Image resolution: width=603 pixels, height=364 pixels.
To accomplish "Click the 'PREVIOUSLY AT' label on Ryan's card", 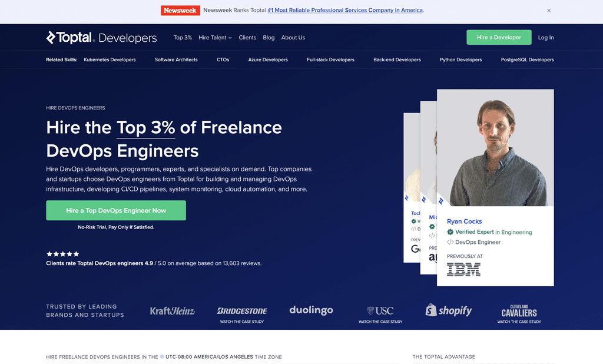I will click(x=465, y=256).
